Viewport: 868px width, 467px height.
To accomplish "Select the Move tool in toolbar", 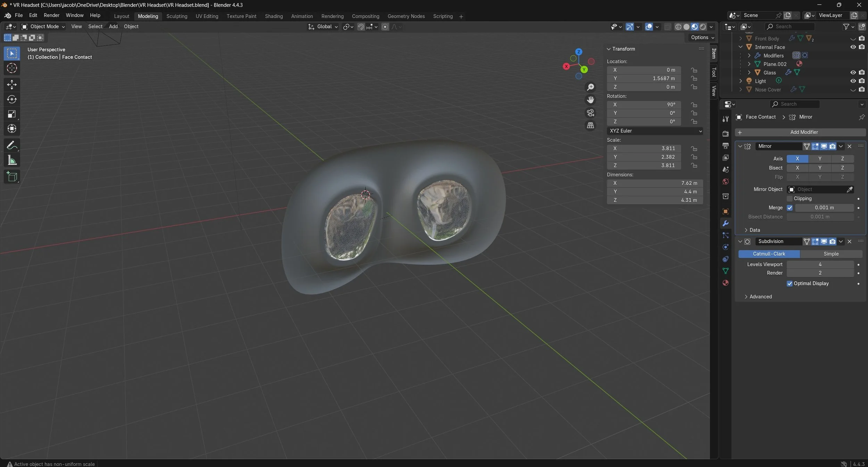I will pos(12,84).
